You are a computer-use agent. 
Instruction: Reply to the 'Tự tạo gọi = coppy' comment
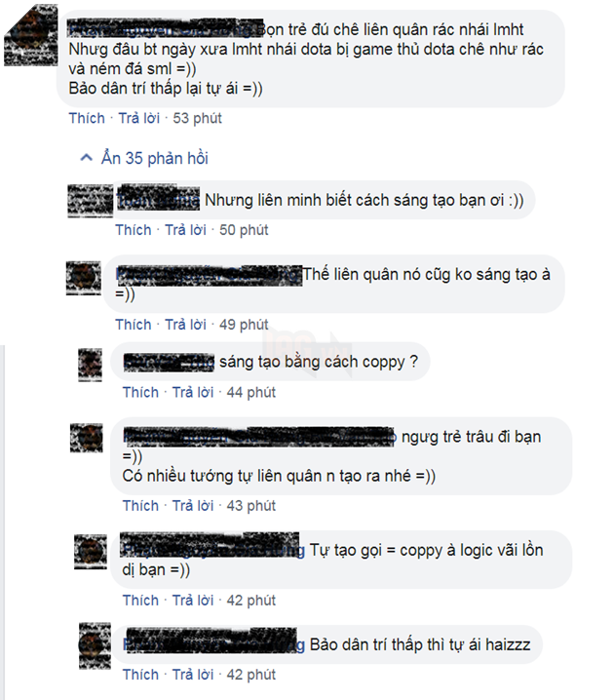click(x=193, y=601)
